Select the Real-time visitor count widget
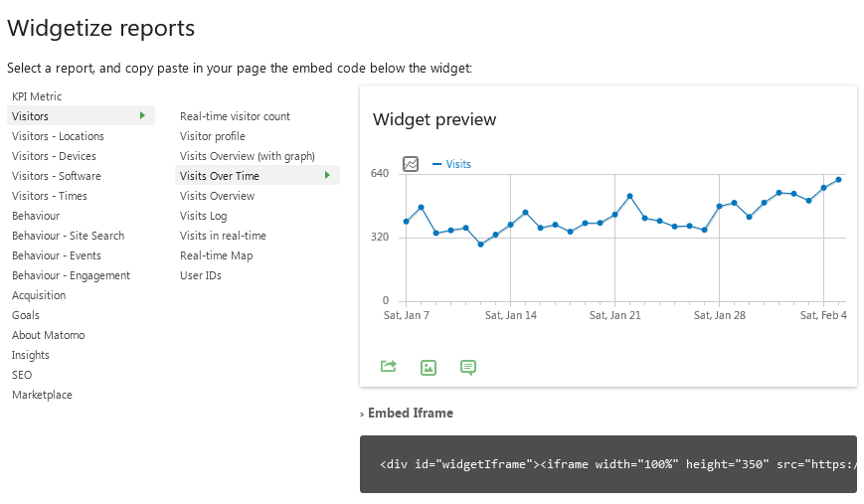 [x=235, y=116]
